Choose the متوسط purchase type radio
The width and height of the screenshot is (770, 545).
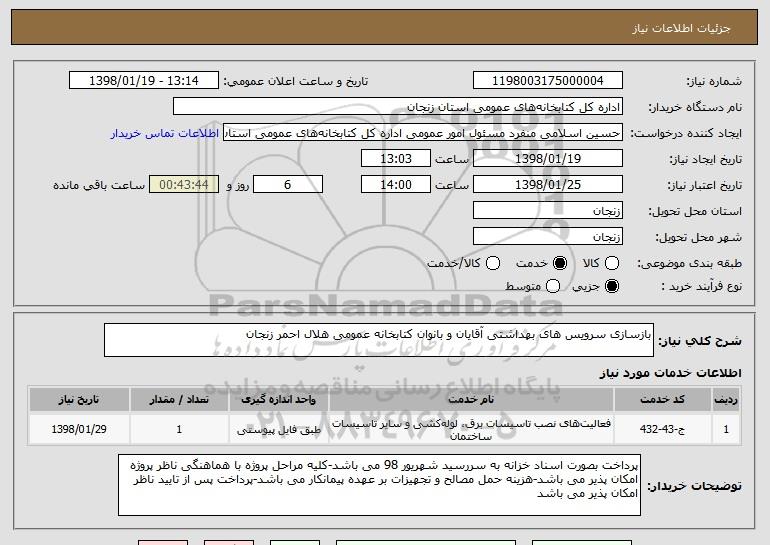[552, 286]
